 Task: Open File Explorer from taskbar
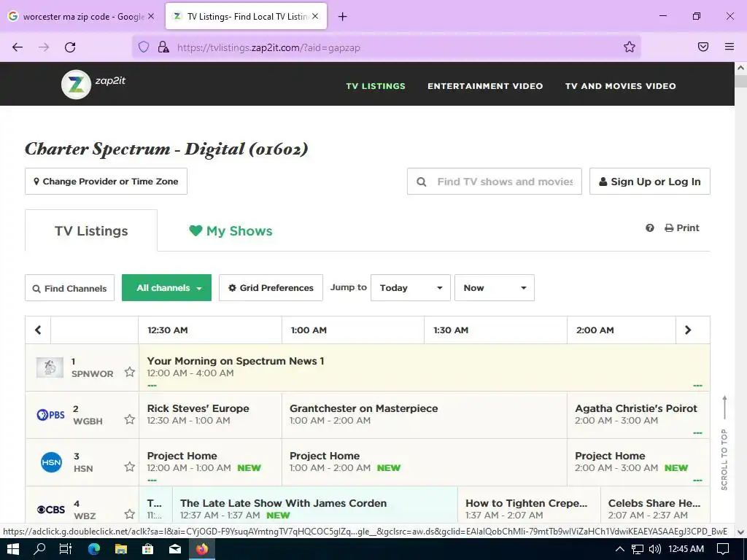[121, 549]
